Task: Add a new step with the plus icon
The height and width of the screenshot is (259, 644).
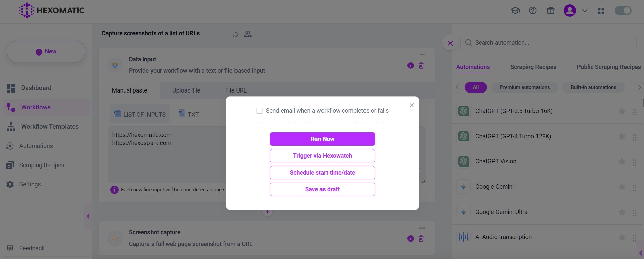Action: pyautogui.click(x=267, y=212)
